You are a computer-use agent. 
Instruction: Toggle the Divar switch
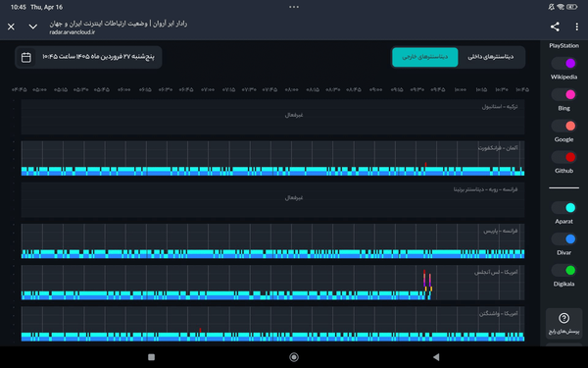pos(563,238)
